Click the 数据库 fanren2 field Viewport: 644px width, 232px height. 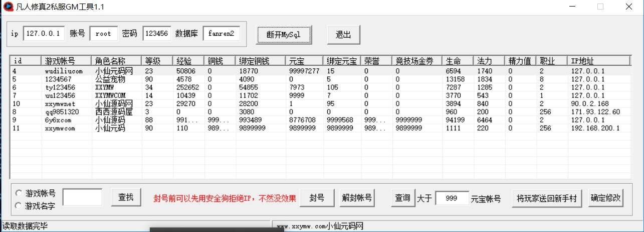221,34
